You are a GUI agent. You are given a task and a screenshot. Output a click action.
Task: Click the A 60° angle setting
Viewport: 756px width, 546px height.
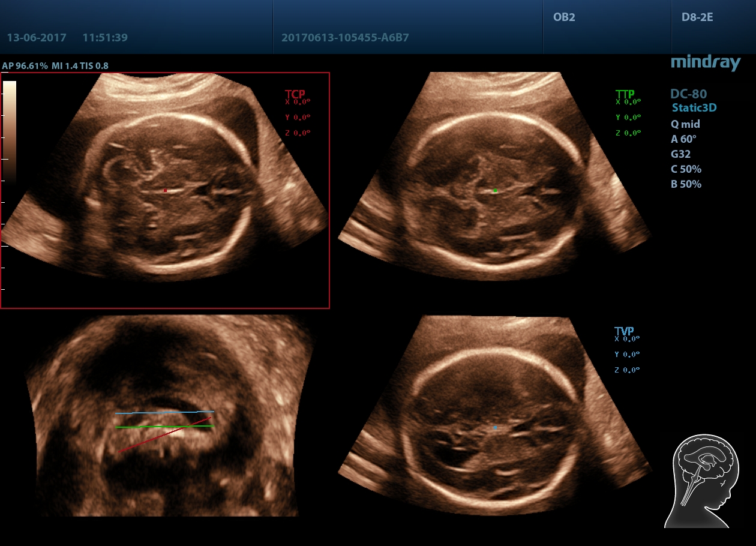683,139
